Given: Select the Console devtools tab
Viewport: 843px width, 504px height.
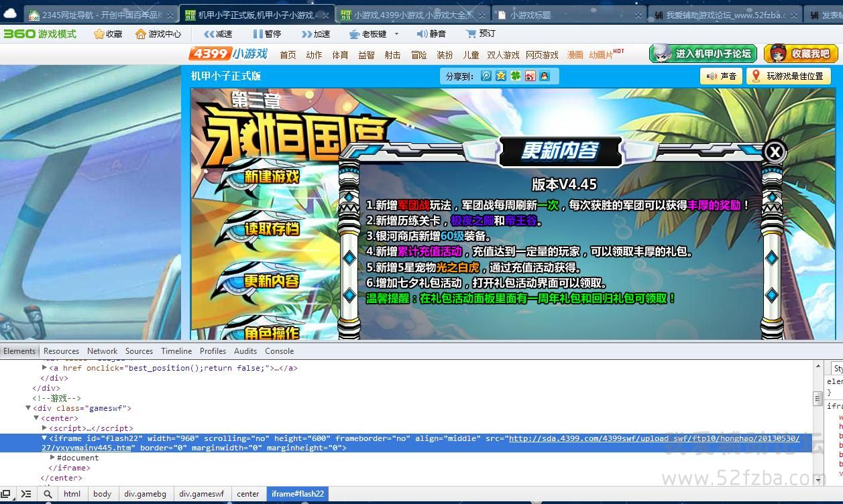Looking at the screenshot, I should pos(279,351).
